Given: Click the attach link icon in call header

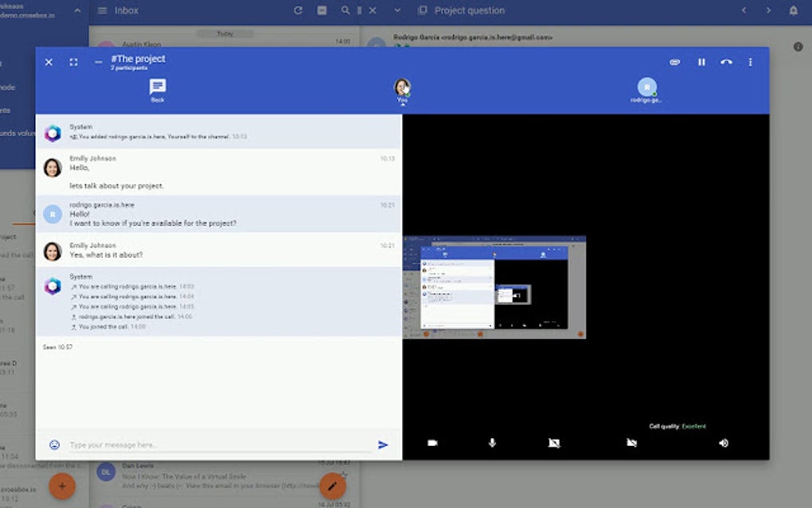Looking at the screenshot, I should [674, 61].
